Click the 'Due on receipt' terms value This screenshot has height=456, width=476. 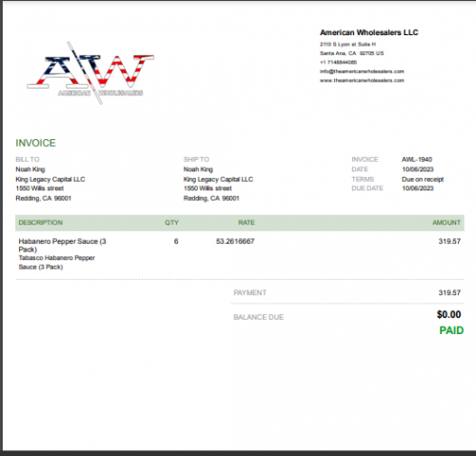point(423,179)
